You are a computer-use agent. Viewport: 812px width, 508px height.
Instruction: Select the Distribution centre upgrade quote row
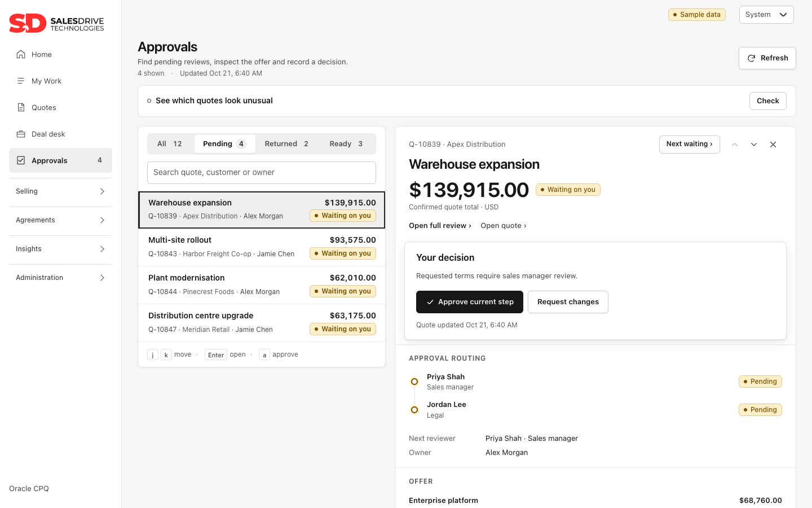pyautogui.click(x=262, y=323)
